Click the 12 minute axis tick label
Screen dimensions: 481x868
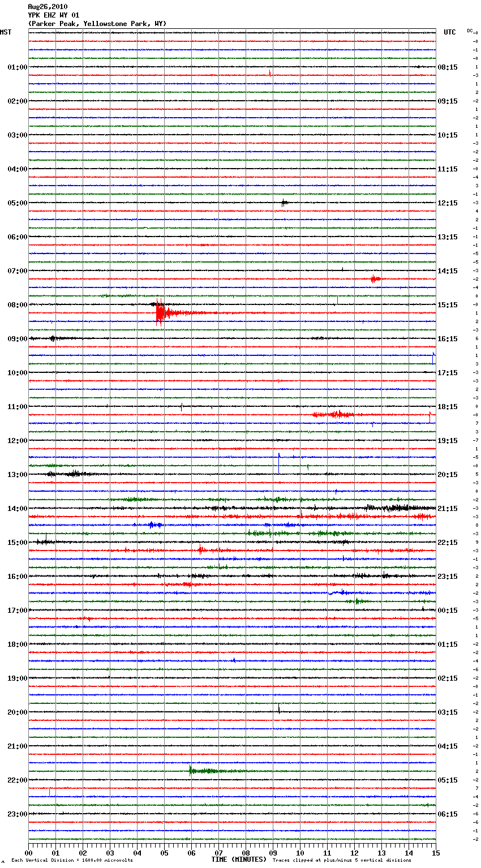coord(354,853)
